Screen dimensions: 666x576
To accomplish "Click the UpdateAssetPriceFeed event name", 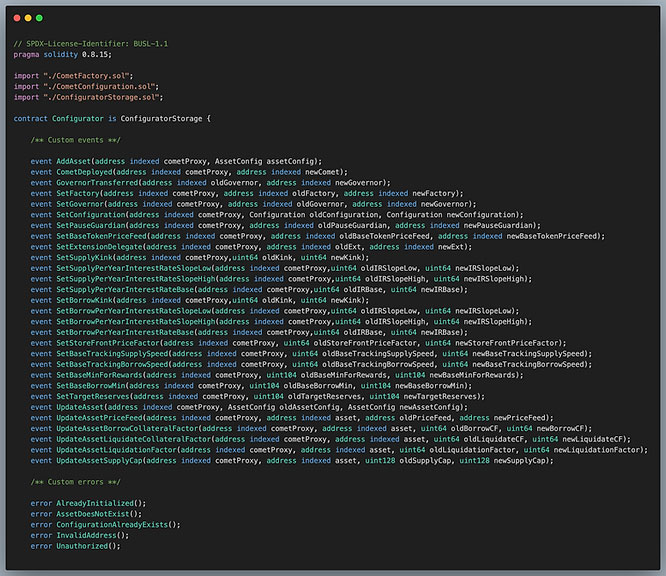I will click(99, 418).
